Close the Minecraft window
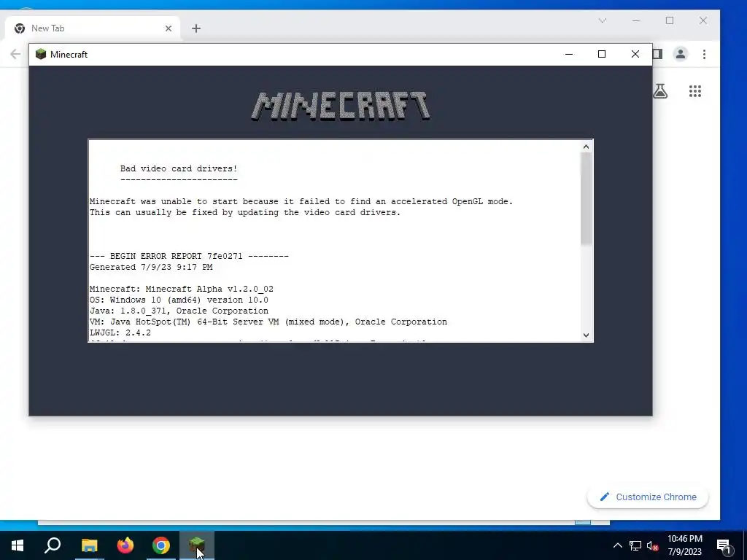The width and height of the screenshot is (747, 560). (x=635, y=54)
